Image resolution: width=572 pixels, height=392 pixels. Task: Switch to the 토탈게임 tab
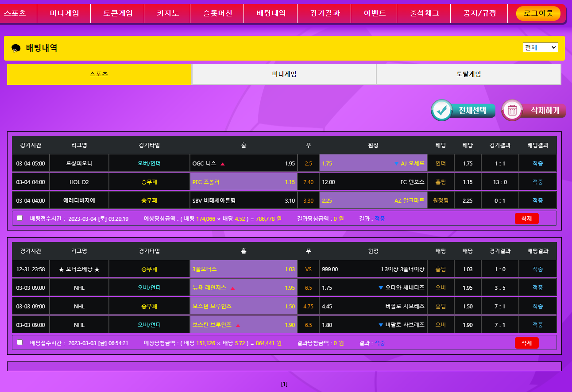point(468,74)
